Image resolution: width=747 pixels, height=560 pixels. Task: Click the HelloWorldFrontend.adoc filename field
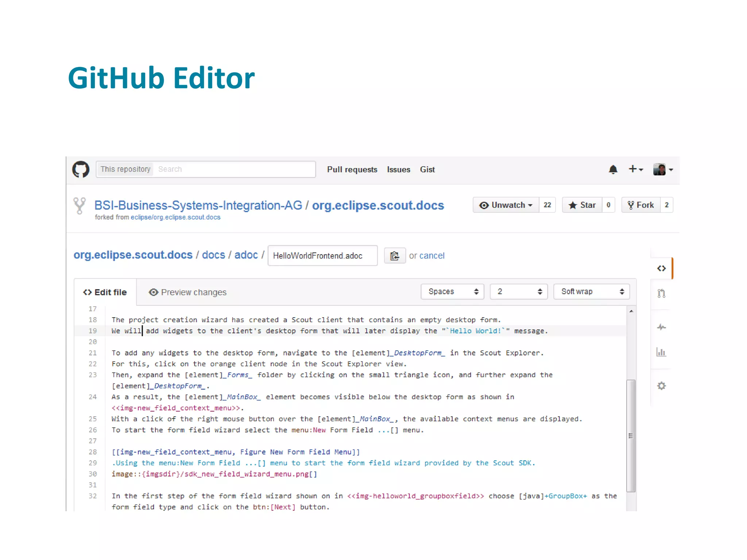[x=322, y=256]
